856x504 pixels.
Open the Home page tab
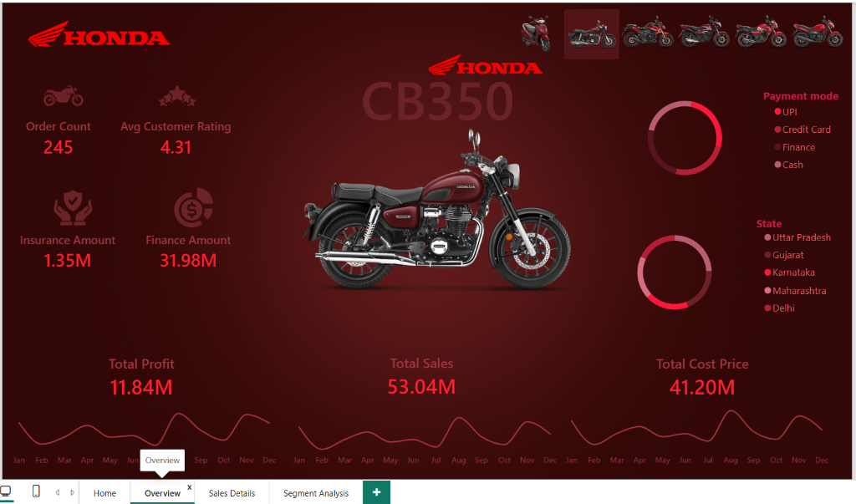(104, 493)
